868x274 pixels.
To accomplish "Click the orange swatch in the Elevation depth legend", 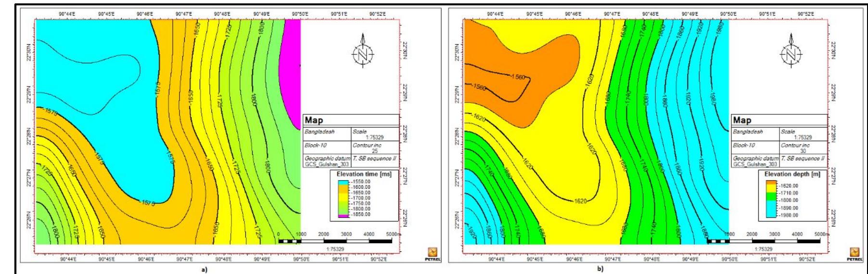I will (x=771, y=183).
